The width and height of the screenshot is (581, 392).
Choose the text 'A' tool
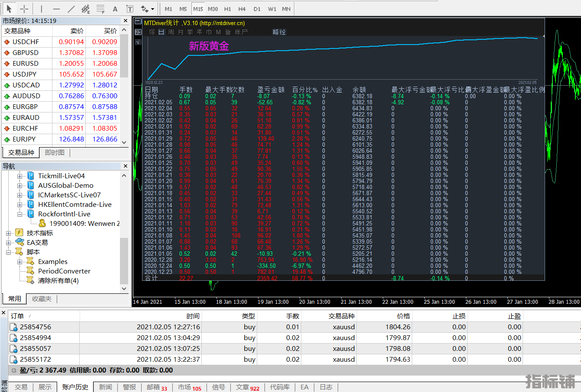click(115, 9)
